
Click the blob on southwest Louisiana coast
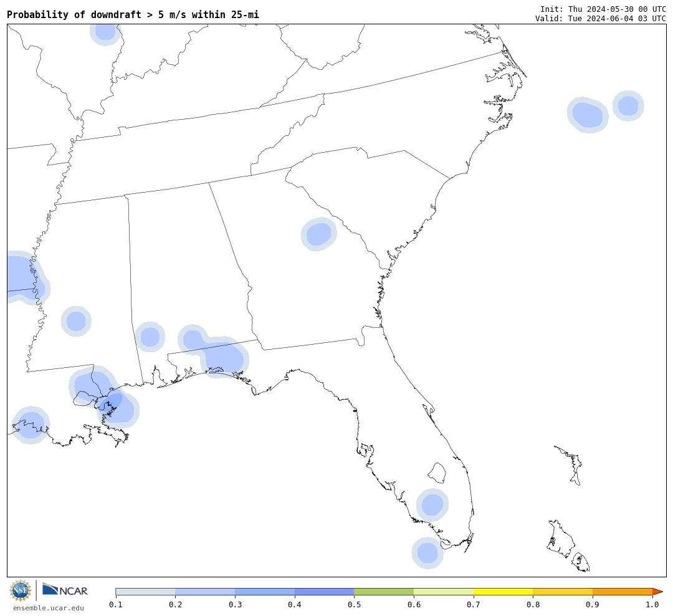pos(31,425)
